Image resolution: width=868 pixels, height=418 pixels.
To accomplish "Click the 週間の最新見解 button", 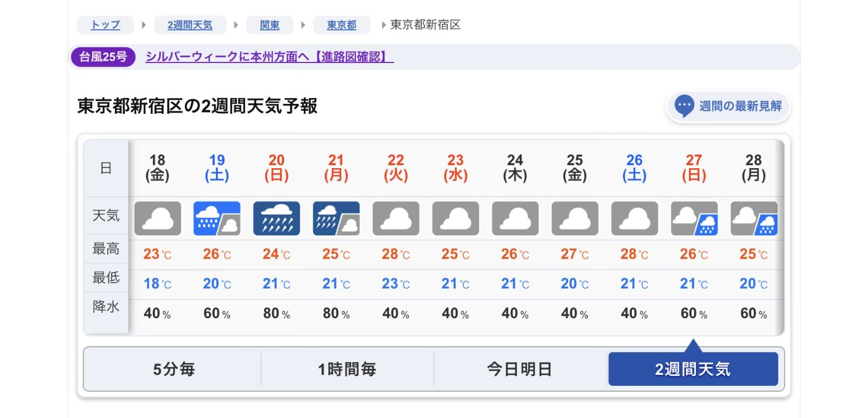I will [x=728, y=107].
